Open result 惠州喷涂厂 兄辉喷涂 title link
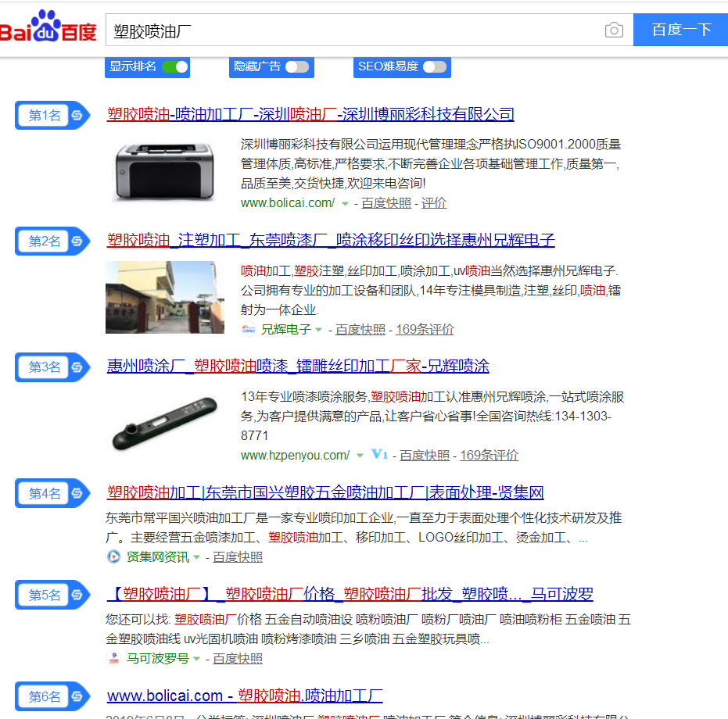 pyautogui.click(x=298, y=367)
